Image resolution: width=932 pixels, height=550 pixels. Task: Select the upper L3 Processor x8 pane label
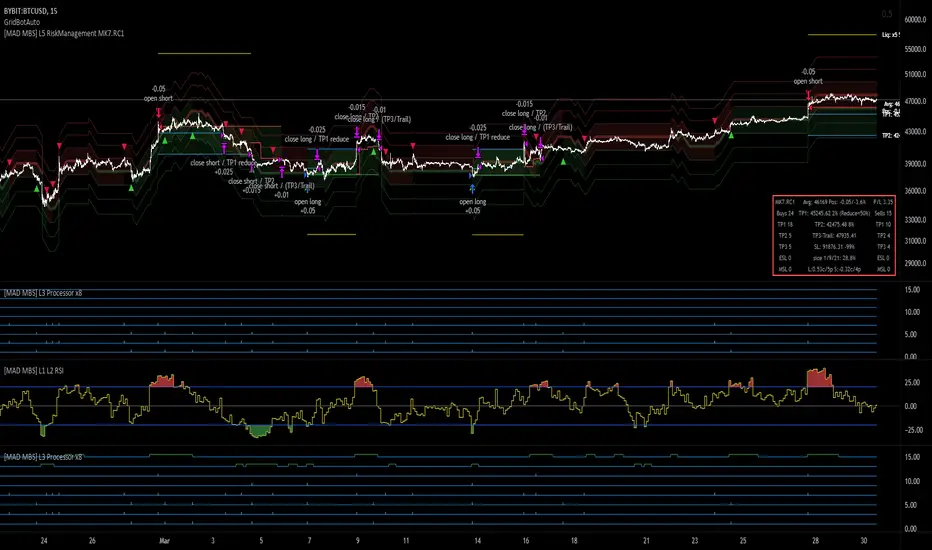(x=43, y=293)
